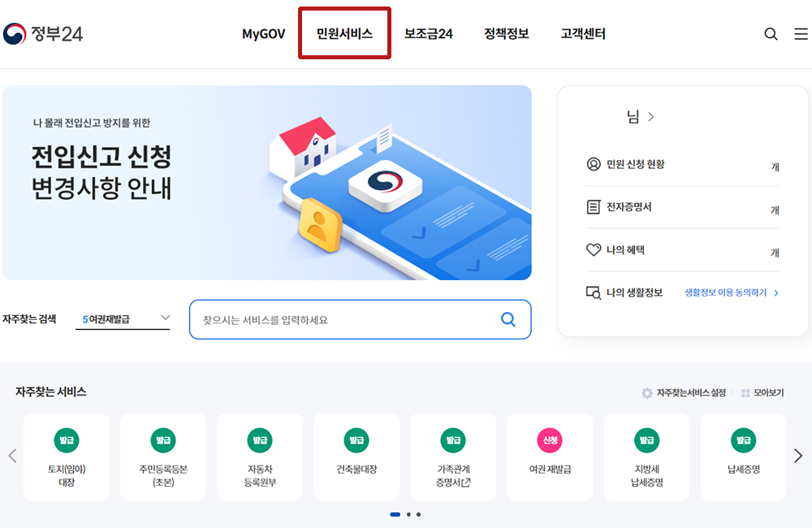Open the 보조금24 menu
The image size is (812, 528).
pyautogui.click(x=428, y=33)
